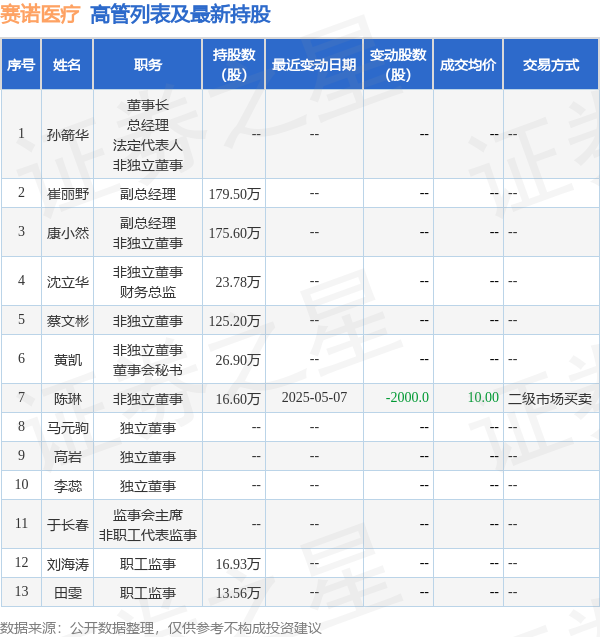The image size is (600, 637).
Task: Click 蔡文彬's 非独立董事 position cell
Action: pos(148,321)
